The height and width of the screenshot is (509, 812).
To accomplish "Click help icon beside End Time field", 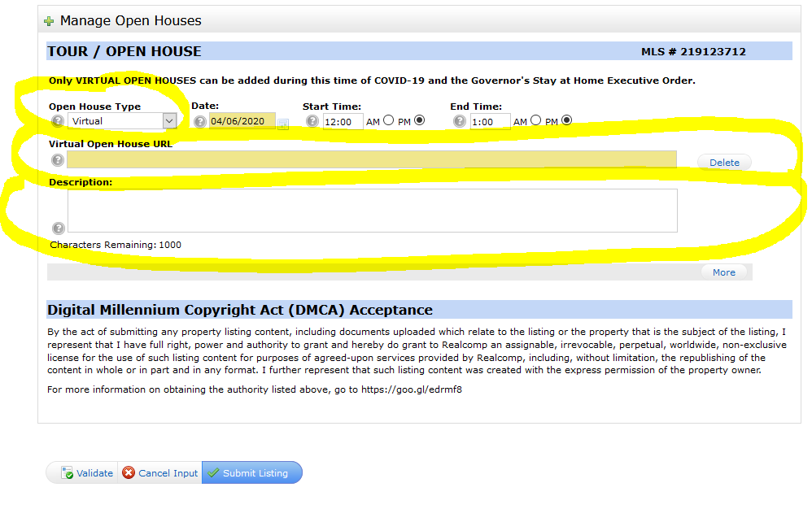I will tap(460, 122).
